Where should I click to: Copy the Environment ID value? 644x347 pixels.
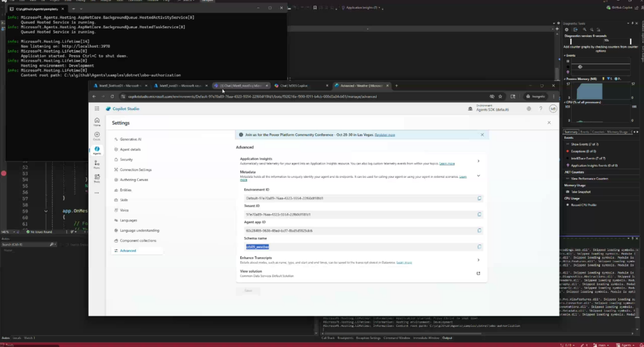[479, 199]
